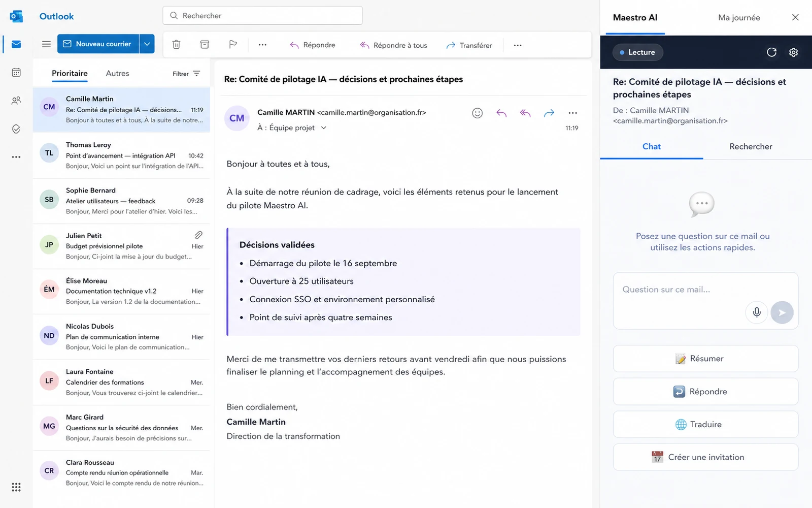Screen dimensions: 812x508
Task: Select the Rechercher tab in Maestro AI
Action: click(x=751, y=147)
